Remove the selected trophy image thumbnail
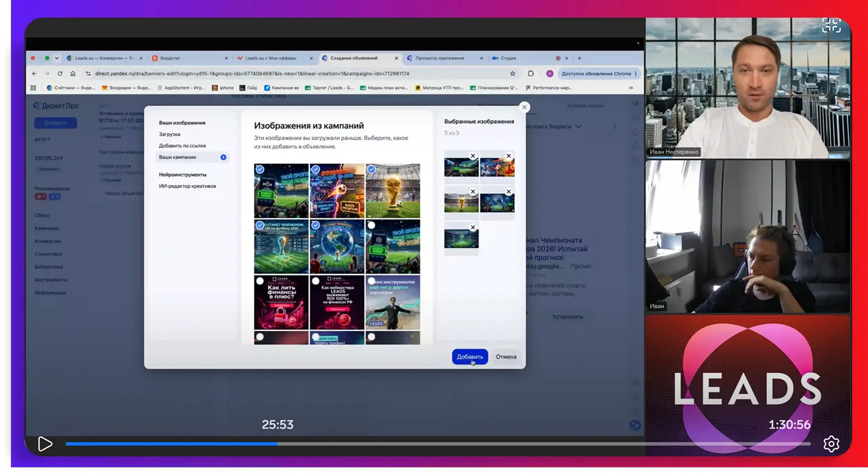 (473, 192)
